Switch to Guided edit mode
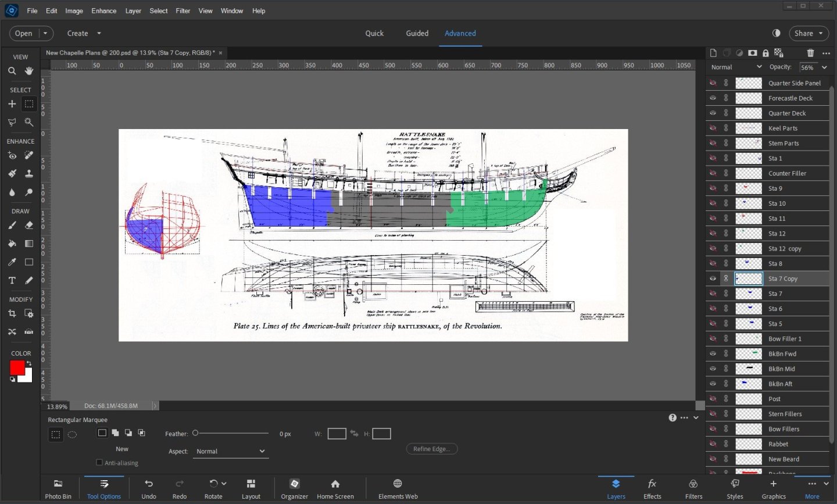Image resolution: width=837 pixels, height=504 pixels. [x=417, y=33]
